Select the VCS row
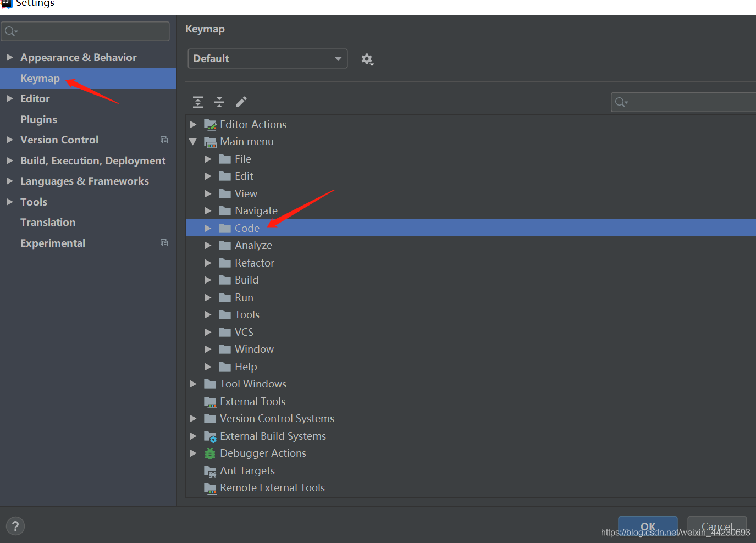Image resolution: width=756 pixels, height=543 pixels. pos(471,333)
